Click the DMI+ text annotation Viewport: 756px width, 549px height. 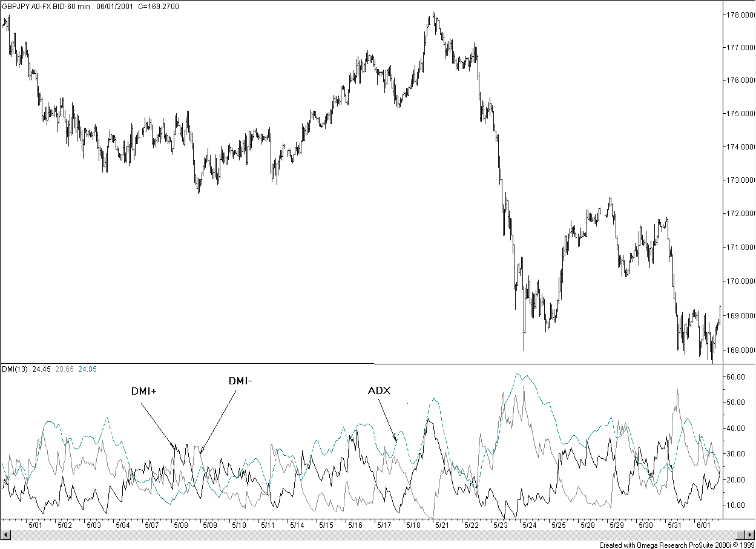144,391
